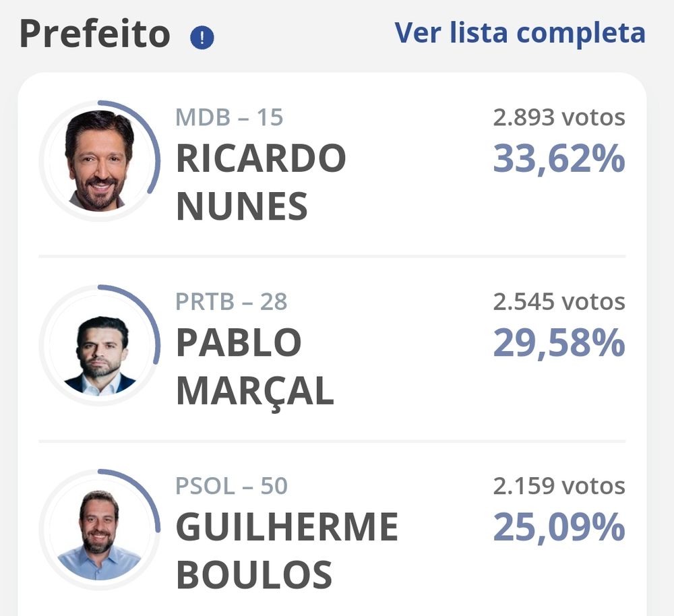Select the GUILHERME BOULOS candidate name
This screenshot has width=674, height=616.
(287, 551)
